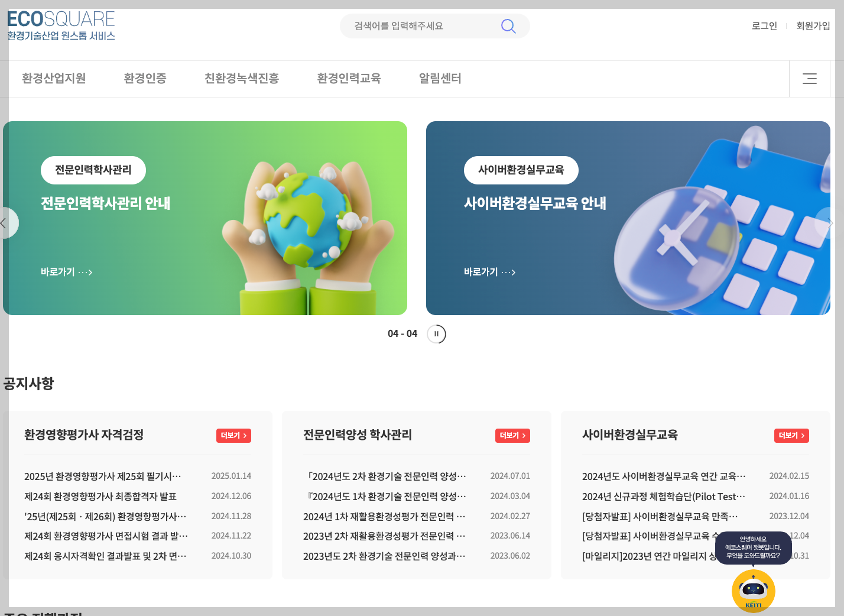The image size is (844, 616).
Task: Click the 더보기 arrow for 환경영향평가사 자격검정
Action: [x=233, y=435]
